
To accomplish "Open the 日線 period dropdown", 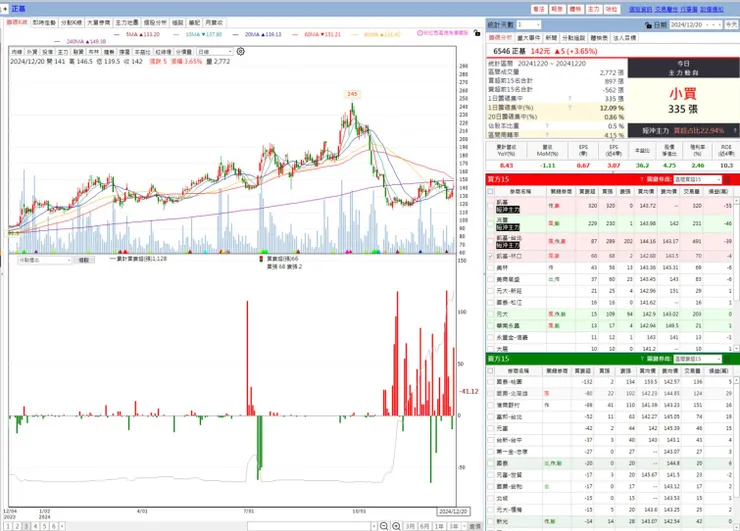I will click(215, 51).
